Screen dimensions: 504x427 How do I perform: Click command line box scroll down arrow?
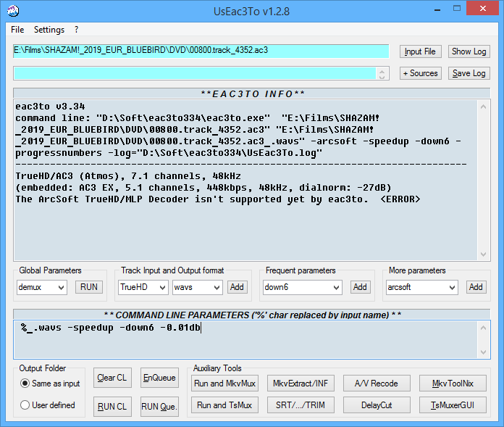tap(484, 352)
